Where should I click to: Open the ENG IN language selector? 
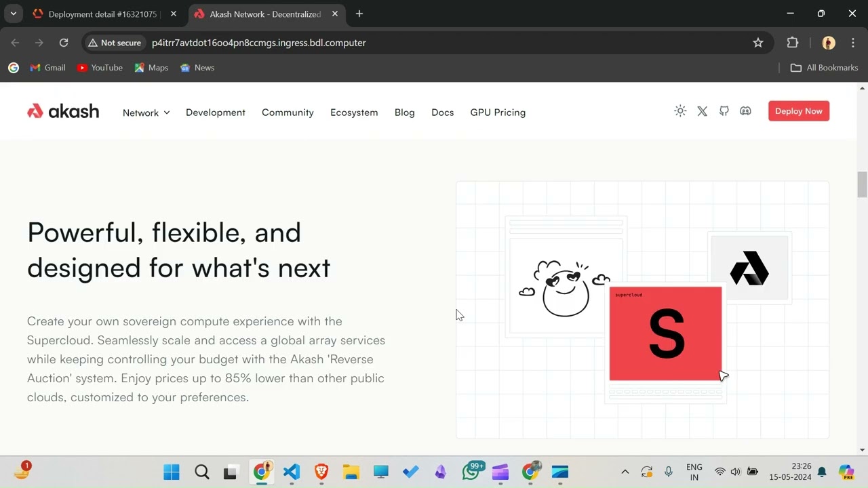point(694,472)
